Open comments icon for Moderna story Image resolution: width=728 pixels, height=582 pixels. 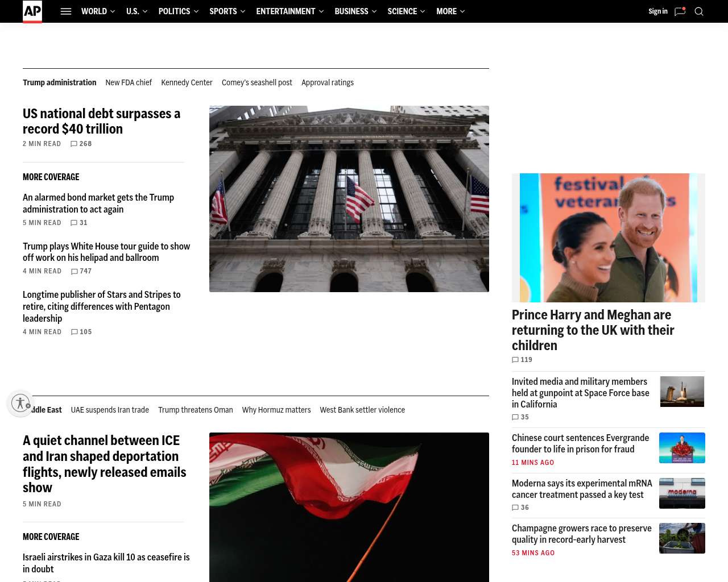(515, 508)
